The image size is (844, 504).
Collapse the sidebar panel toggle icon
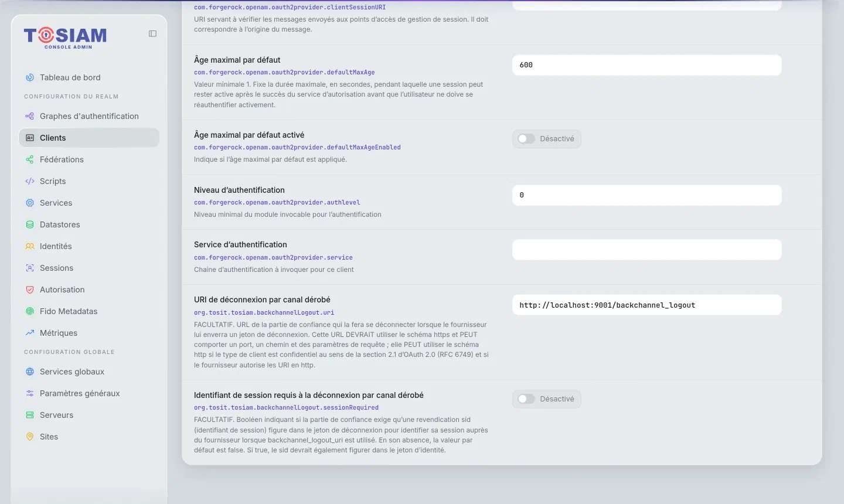point(153,34)
